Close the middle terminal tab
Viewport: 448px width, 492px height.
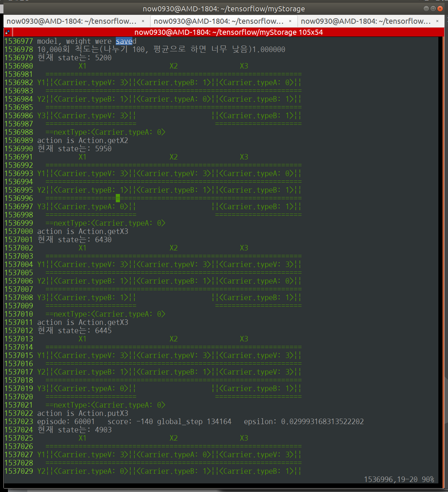[x=290, y=21]
